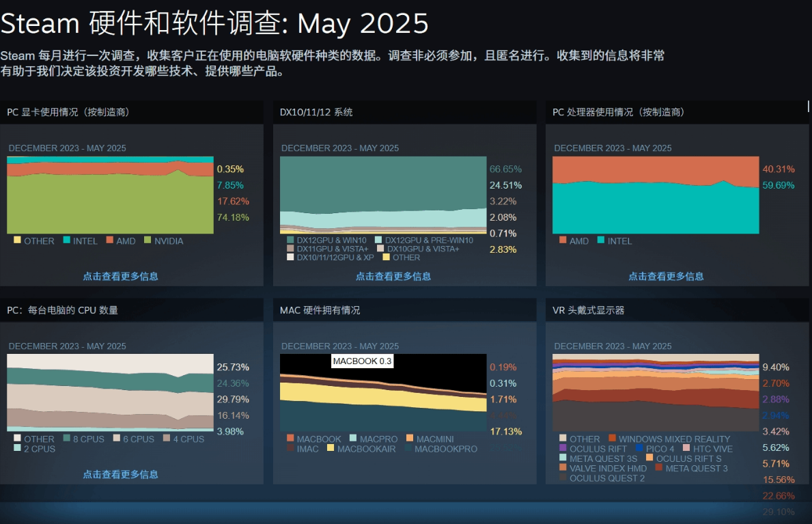Viewport: 812px width, 524px height.
Task: Click the GPU manufacturer area chart
Action: (111, 195)
